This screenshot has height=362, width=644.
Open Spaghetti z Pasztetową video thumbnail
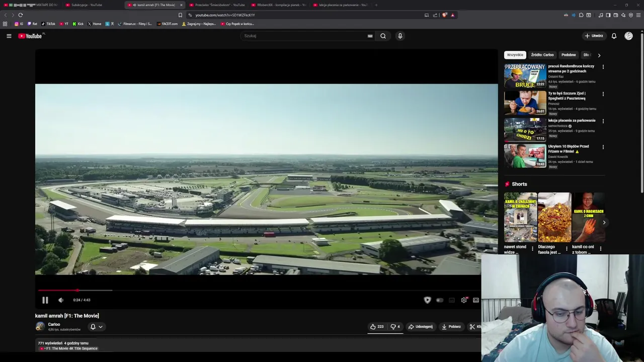[x=525, y=103]
